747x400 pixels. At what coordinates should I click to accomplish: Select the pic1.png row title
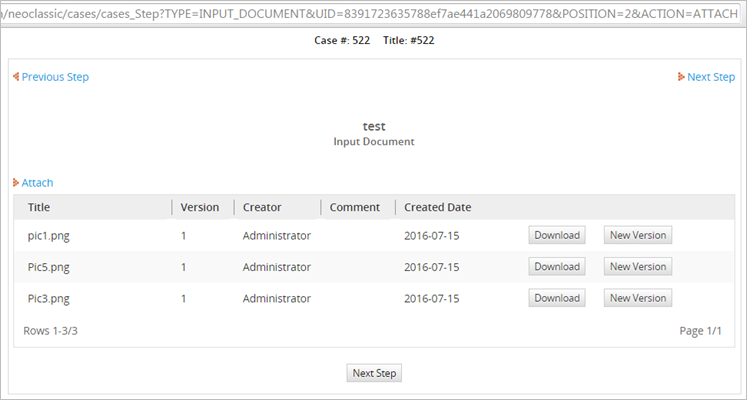point(49,236)
